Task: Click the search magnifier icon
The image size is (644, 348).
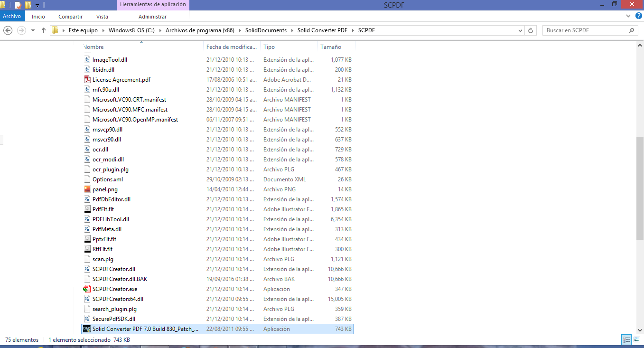Action: (631, 30)
